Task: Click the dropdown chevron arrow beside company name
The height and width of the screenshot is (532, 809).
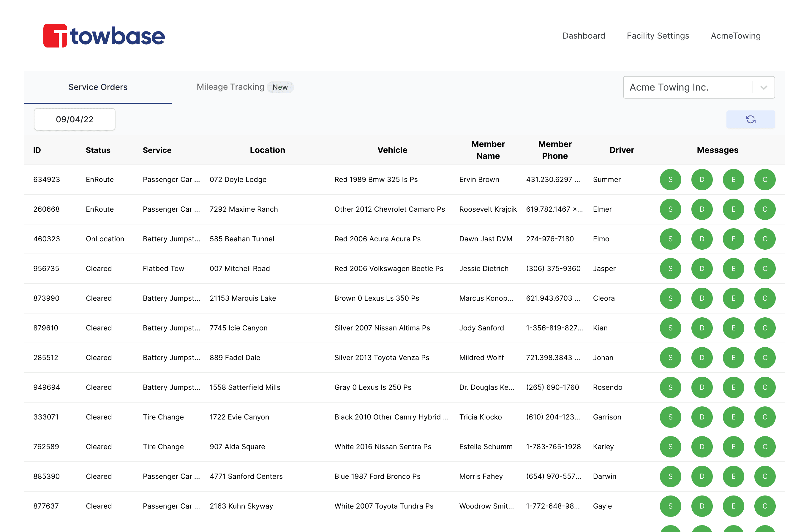Action: click(x=764, y=87)
